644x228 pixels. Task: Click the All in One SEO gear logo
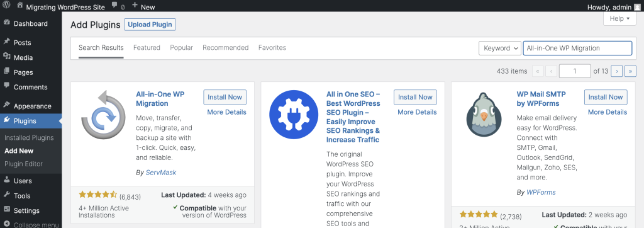(x=294, y=115)
